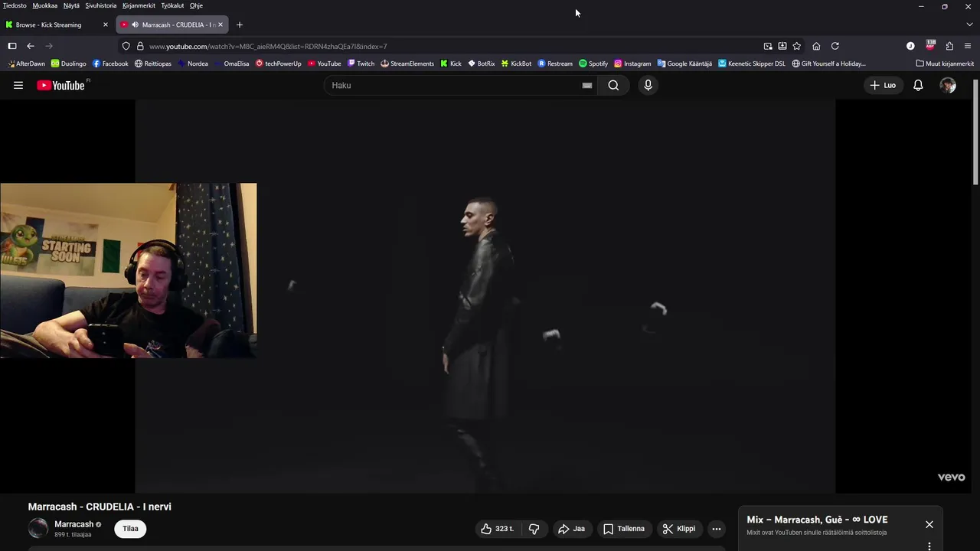
Task: Mute the Marracash tab audio icon
Action: tap(135, 24)
